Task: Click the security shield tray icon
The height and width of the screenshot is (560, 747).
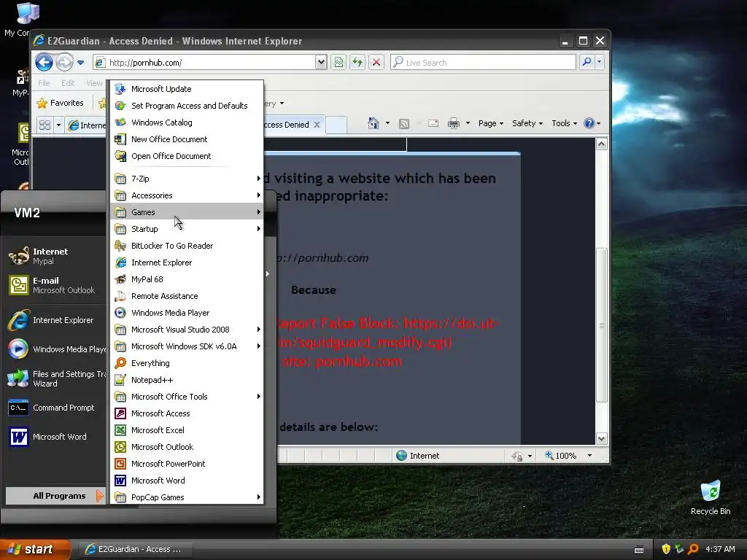Action: [x=666, y=549]
